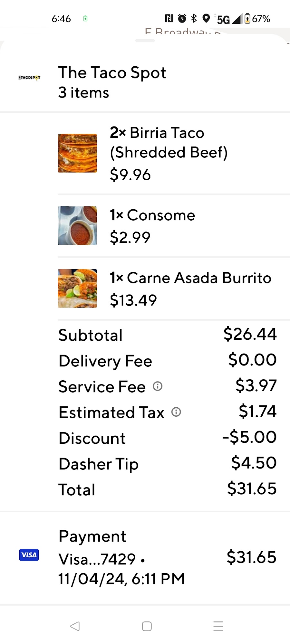
Task: Tap the Estimated Tax info icon
Action: coord(176,412)
